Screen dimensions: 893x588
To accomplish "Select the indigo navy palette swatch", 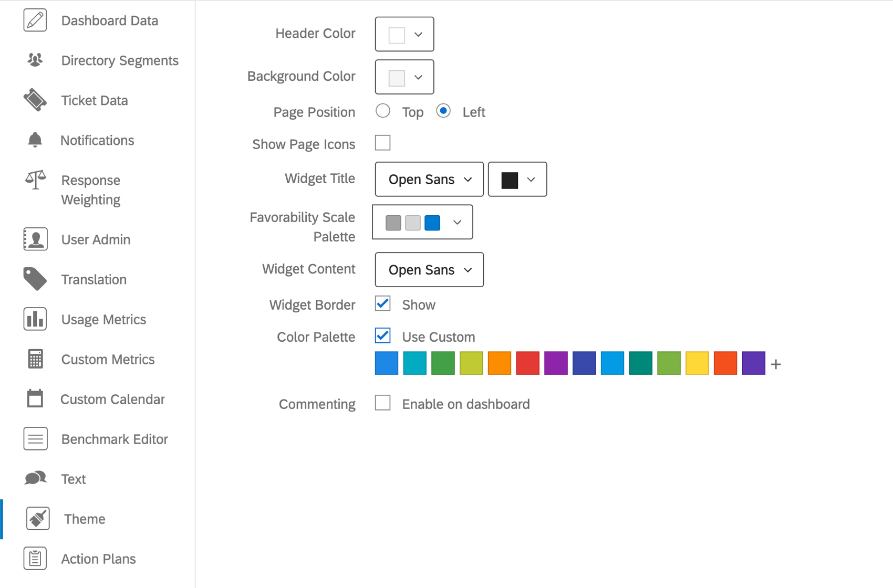I will (584, 363).
